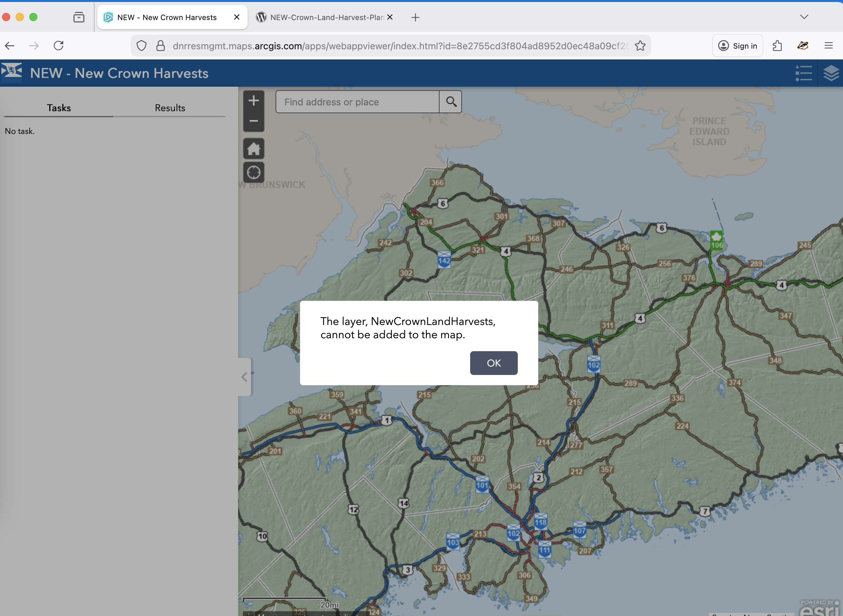The height and width of the screenshot is (616, 843).
Task: Click the map zoom in plus button
Action: (x=254, y=101)
